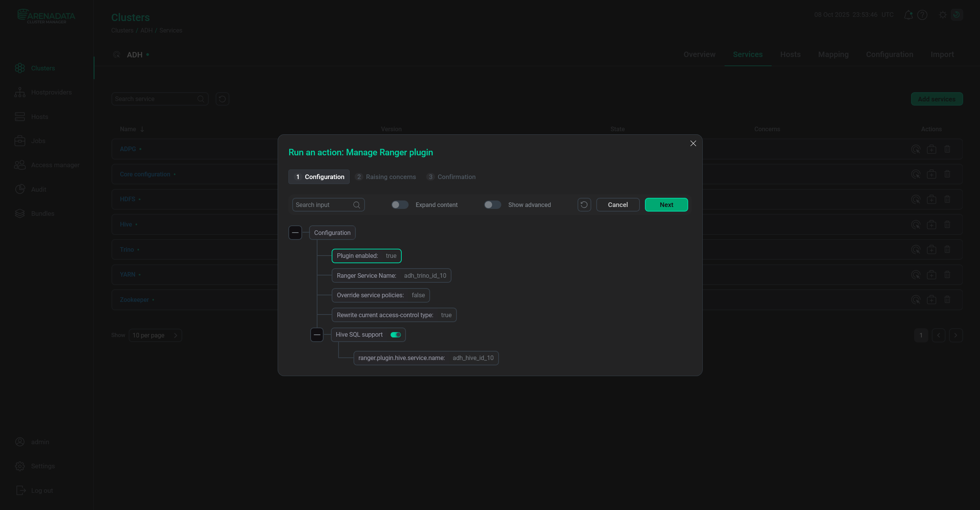Open notifications via the bell icon
Image resolution: width=980 pixels, height=510 pixels.
click(908, 15)
